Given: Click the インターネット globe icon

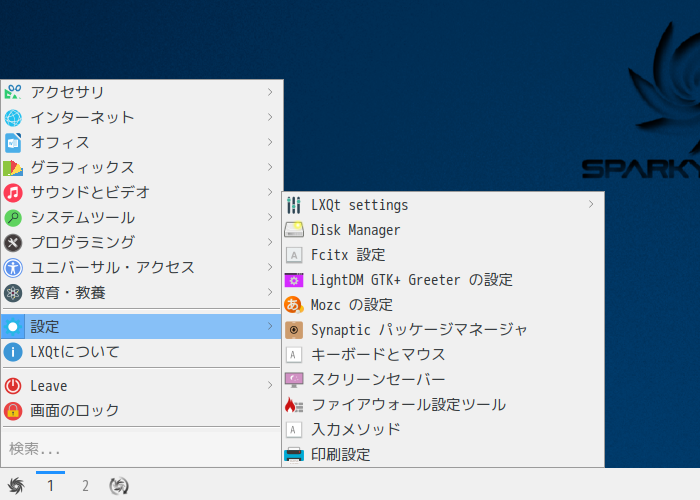Looking at the screenshot, I should pyautogui.click(x=13, y=117).
